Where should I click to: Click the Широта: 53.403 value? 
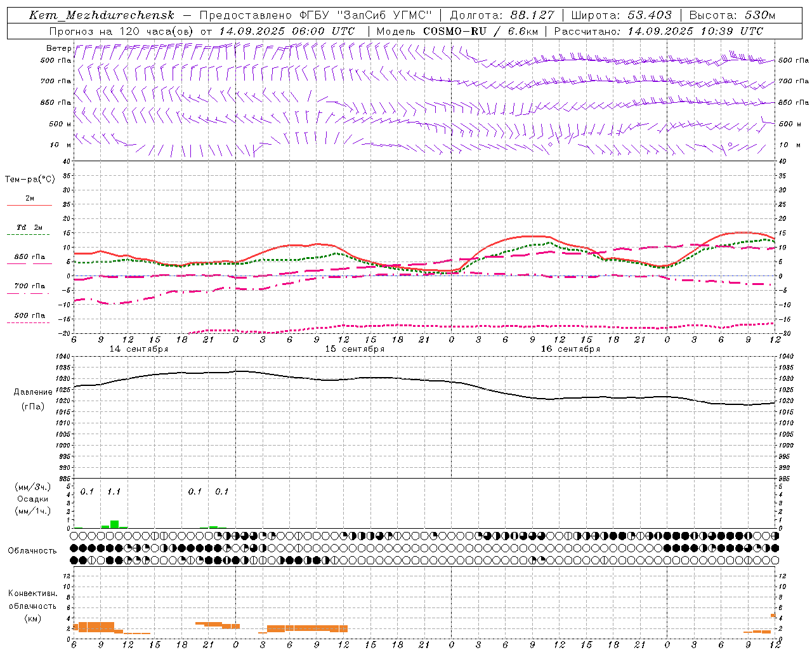tap(621, 15)
